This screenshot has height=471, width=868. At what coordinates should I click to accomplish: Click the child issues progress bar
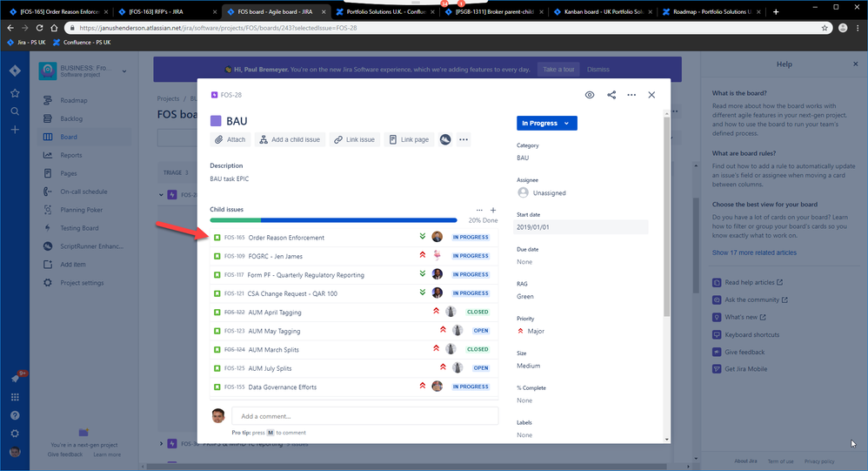tap(333, 220)
